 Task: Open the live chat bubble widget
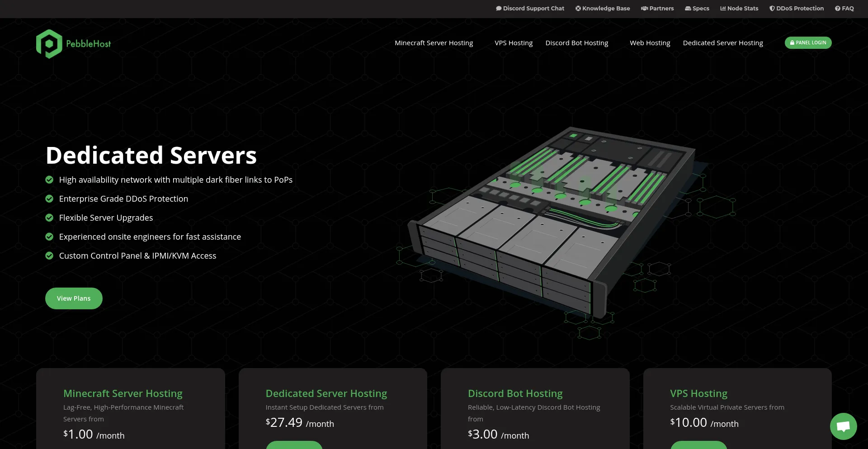pyautogui.click(x=843, y=426)
